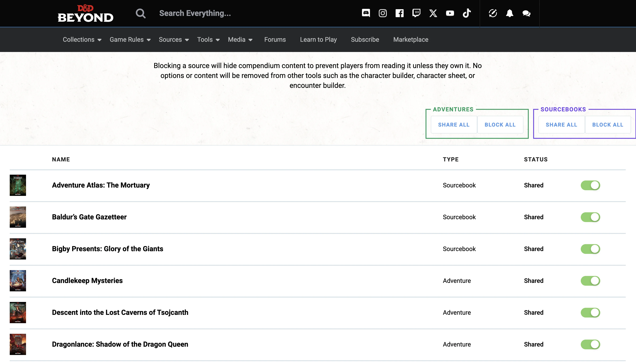Viewport: 636px width, 364px height.
Task: Expand the Tools menu
Action: click(208, 39)
